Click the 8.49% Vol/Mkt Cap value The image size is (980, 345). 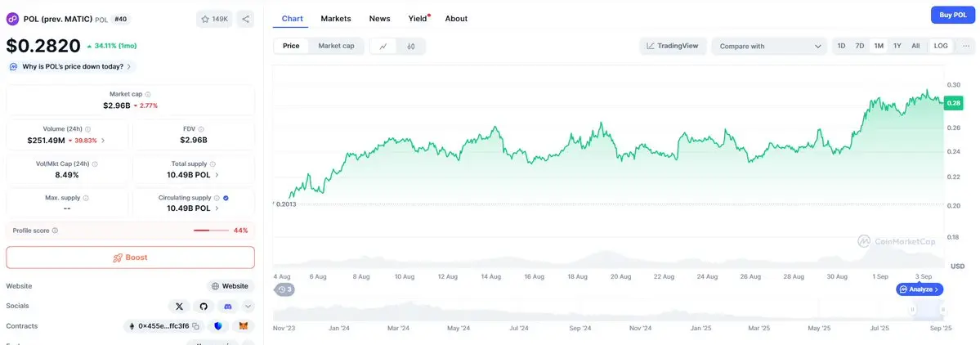coord(67,175)
